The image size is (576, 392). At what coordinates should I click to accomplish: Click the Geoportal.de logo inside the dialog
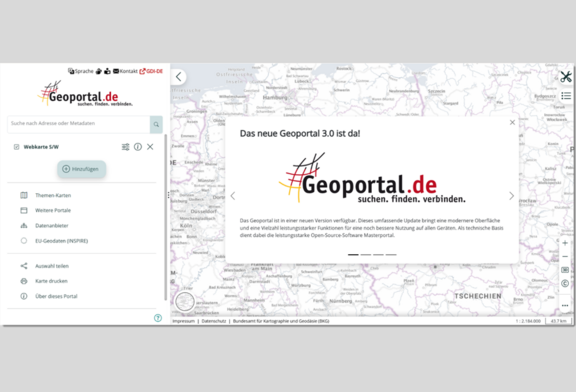372,178
